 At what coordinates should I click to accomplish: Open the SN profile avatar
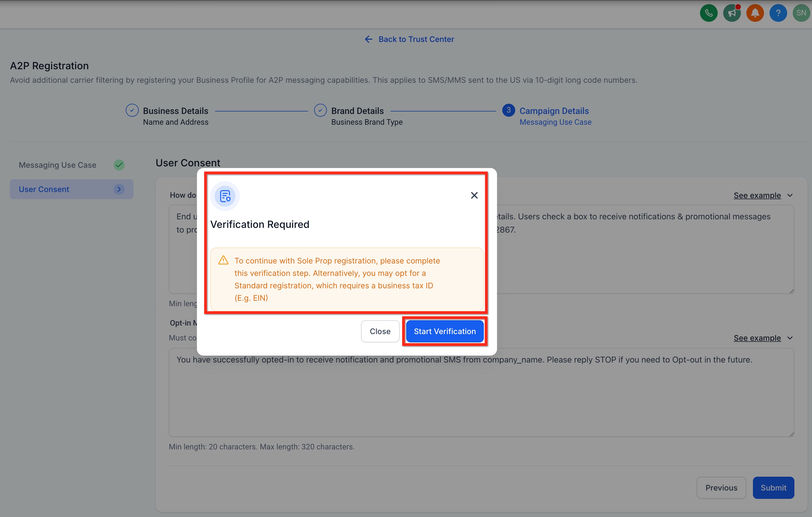point(801,13)
